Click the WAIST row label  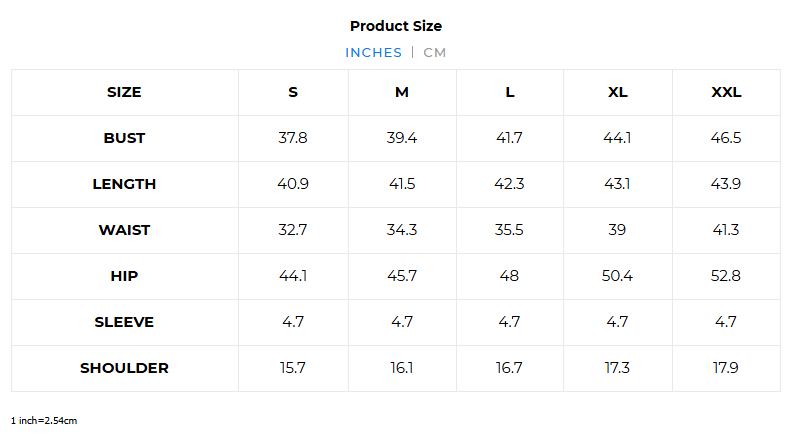coord(124,230)
